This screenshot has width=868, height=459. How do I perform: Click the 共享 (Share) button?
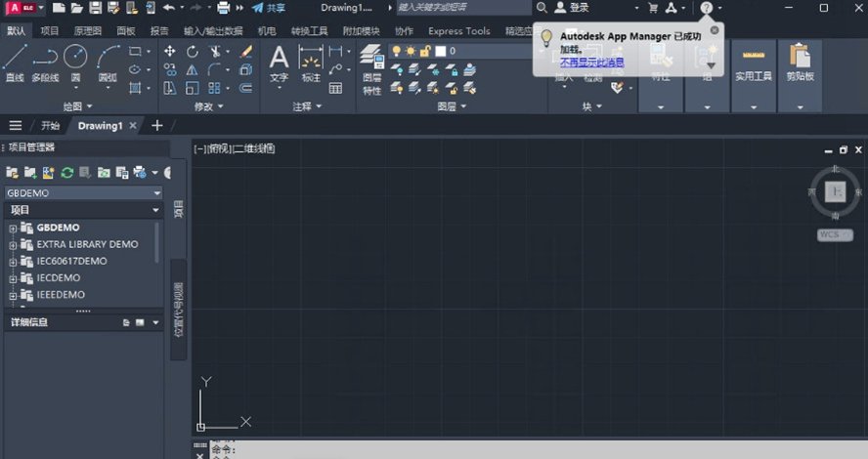tap(269, 8)
